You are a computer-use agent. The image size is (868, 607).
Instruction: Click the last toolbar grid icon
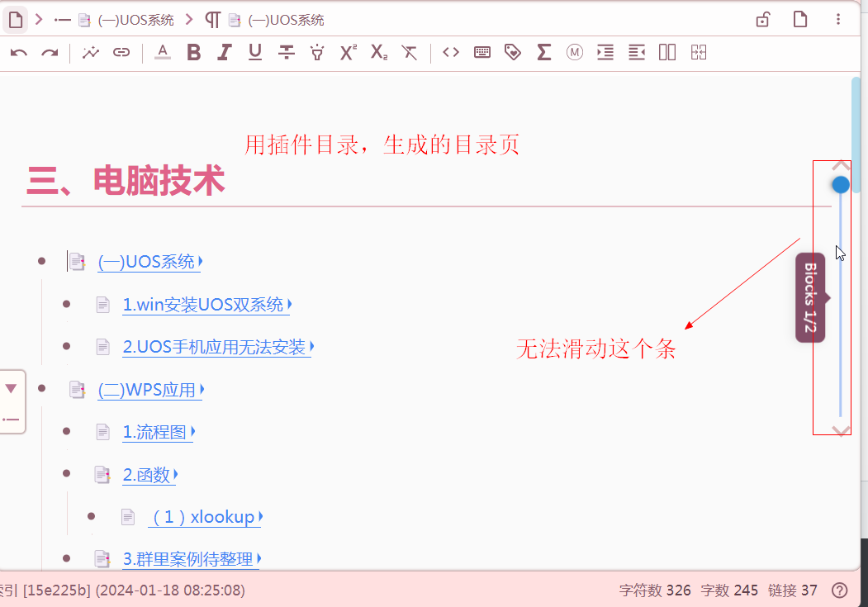click(699, 53)
